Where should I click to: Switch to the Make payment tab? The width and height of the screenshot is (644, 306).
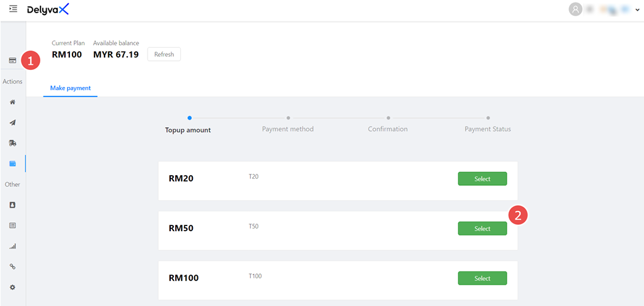click(71, 88)
